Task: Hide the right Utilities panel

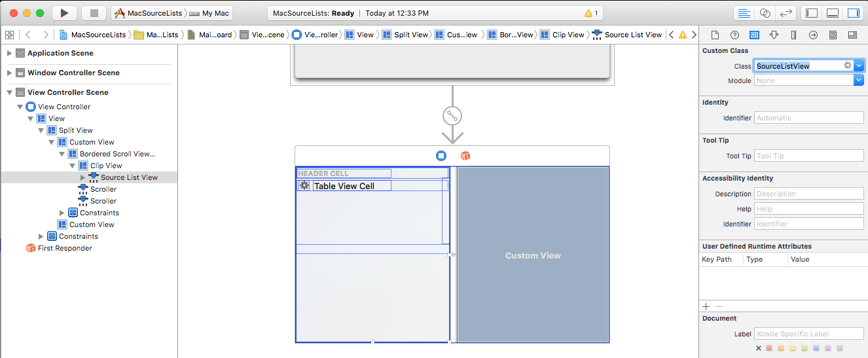Action: pos(852,13)
